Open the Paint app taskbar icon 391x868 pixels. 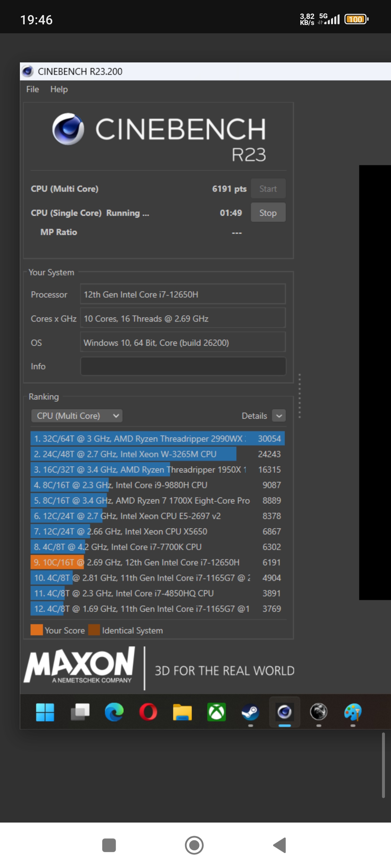pos(353,712)
